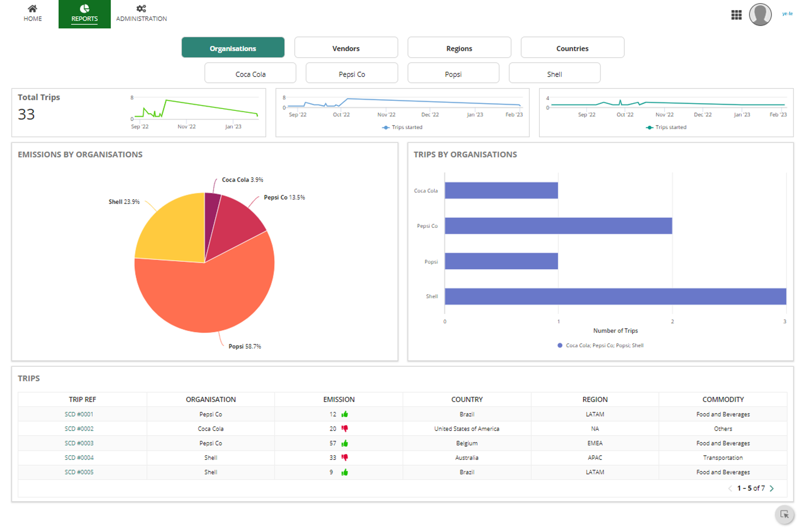The height and width of the screenshot is (532, 805).
Task: Go to next page of trips table
Action: (x=772, y=489)
